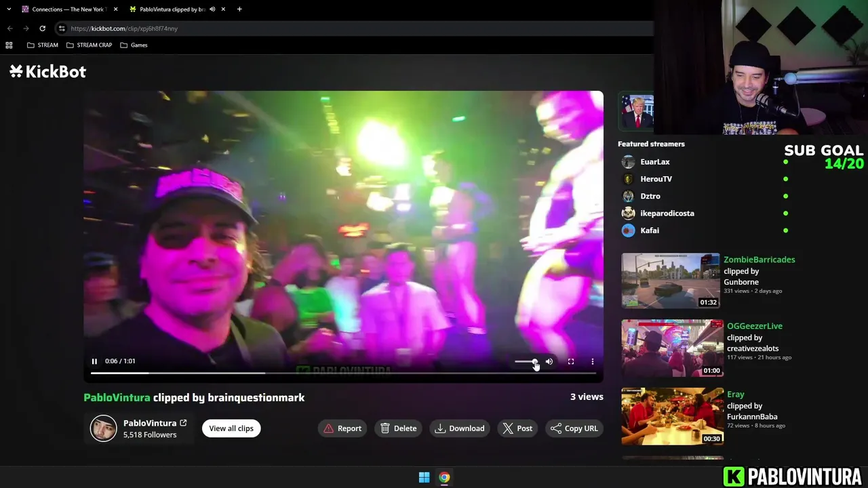Click the kickbot.com address bar
Screen dimensions: 868x488
[x=353, y=28]
